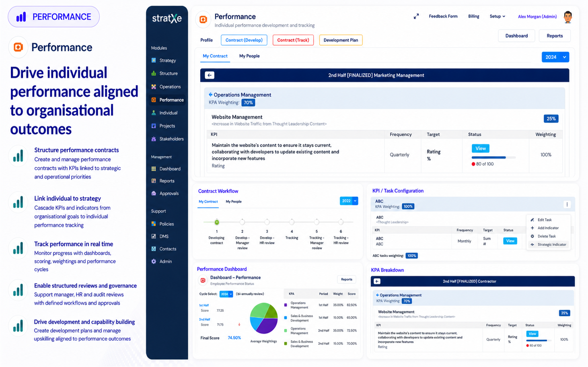Viewport: 588px width, 367px height.
Task: Open the Individual module icon
Action: (x=154, y=113)
